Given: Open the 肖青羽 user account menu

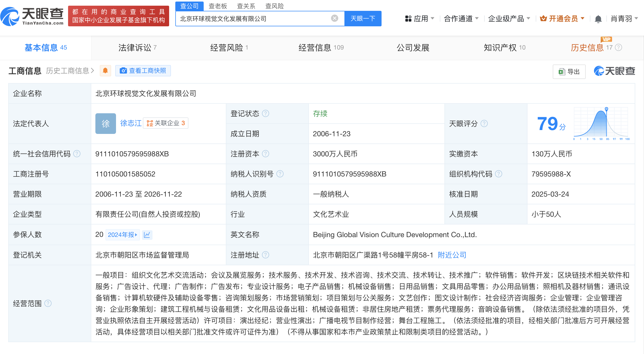Looking at the screenshot, I should (624, 19).
